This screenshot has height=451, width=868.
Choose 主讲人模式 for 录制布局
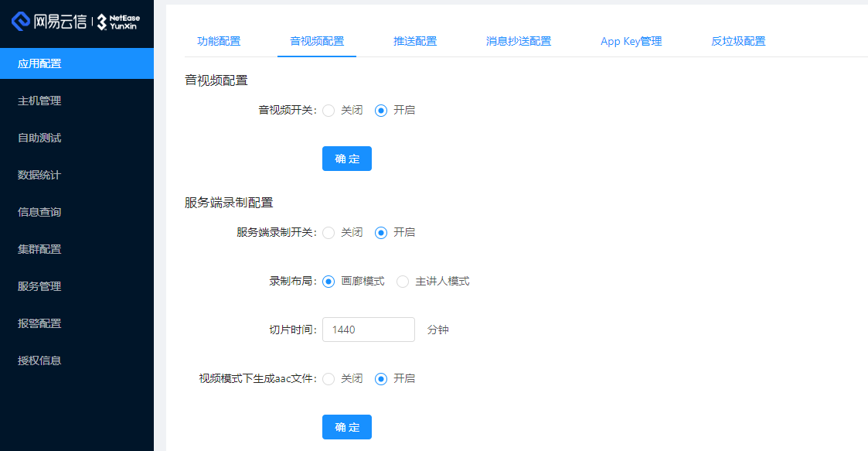click(x=403, y=282)
